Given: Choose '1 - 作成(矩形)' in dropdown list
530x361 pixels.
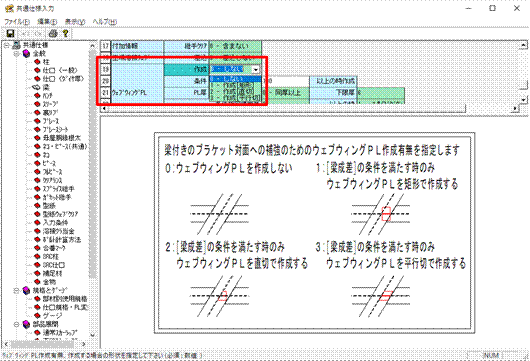Looking at the screenshot, I should [236, 85].
